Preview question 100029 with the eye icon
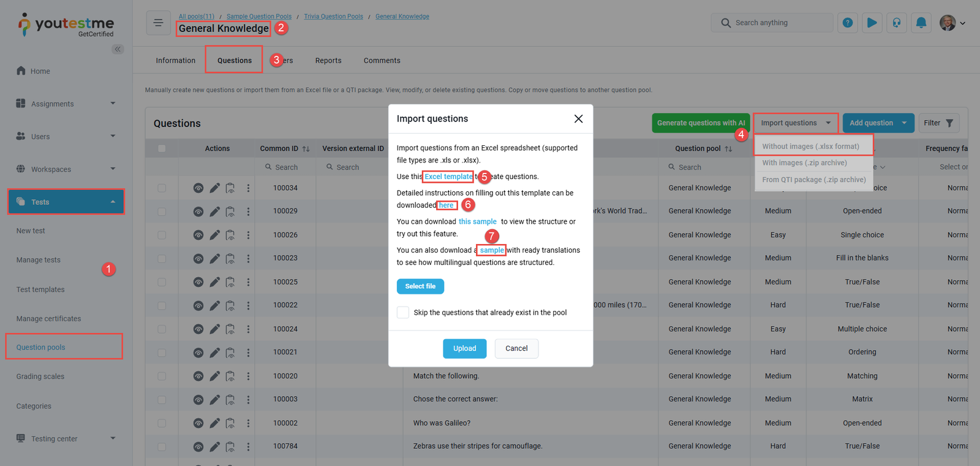Screen dimensions: 980x466 [198, 212]
